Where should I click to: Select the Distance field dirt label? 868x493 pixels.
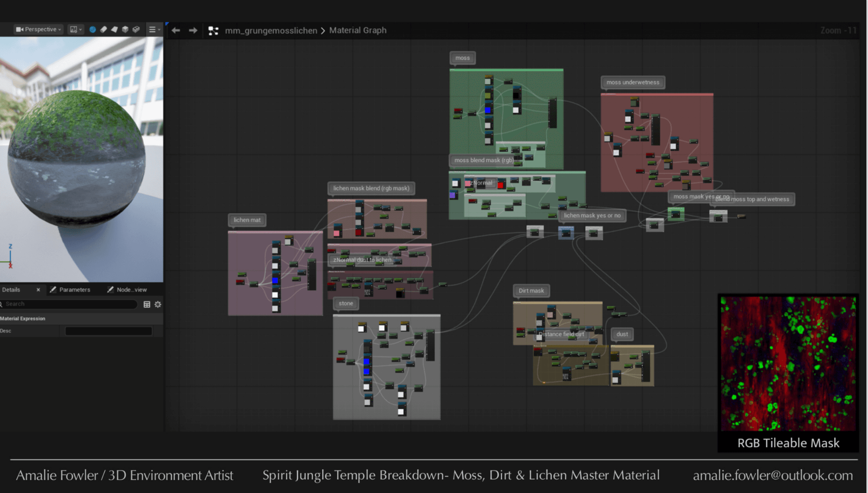(x=561, y=334)
